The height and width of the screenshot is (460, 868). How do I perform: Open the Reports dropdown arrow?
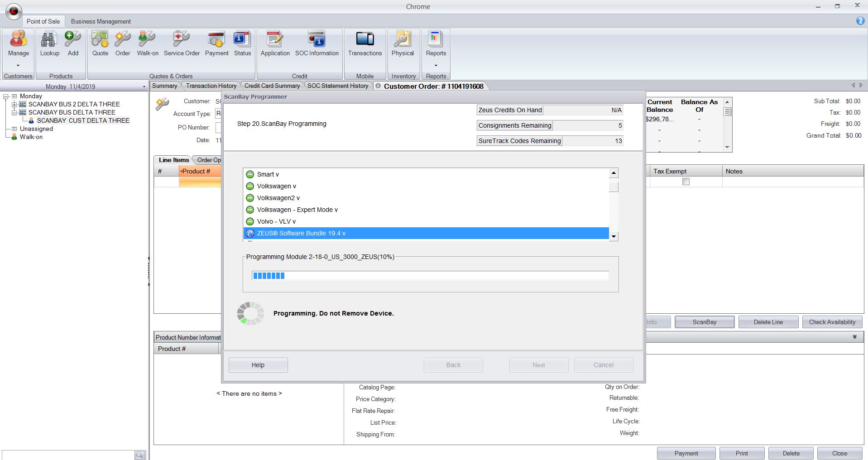pos(436,65)
